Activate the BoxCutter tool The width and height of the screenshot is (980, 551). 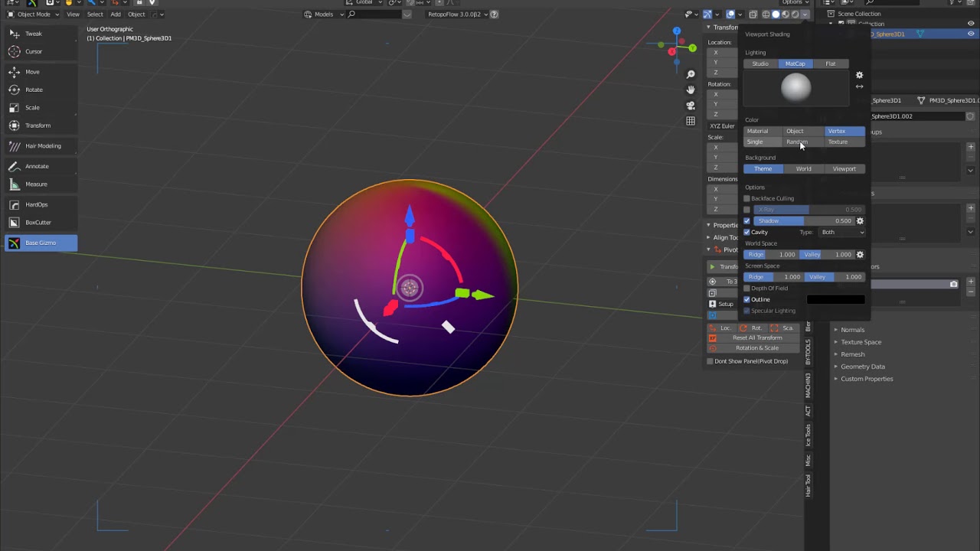41,222
